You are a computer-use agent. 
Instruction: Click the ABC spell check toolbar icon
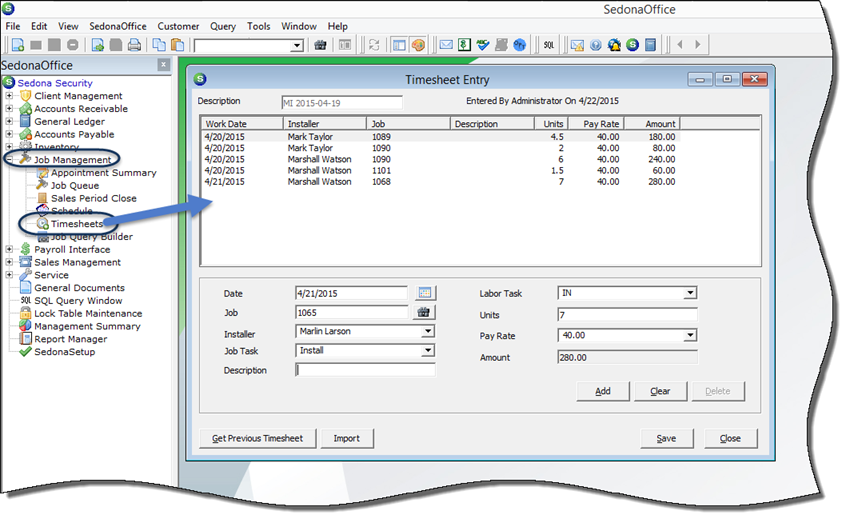(x=482, y=45)
